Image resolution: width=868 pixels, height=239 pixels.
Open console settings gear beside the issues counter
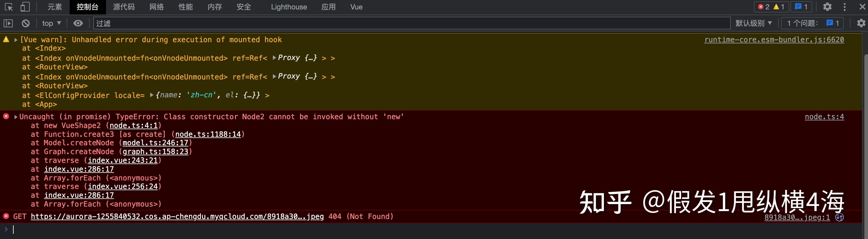point(861,23)
